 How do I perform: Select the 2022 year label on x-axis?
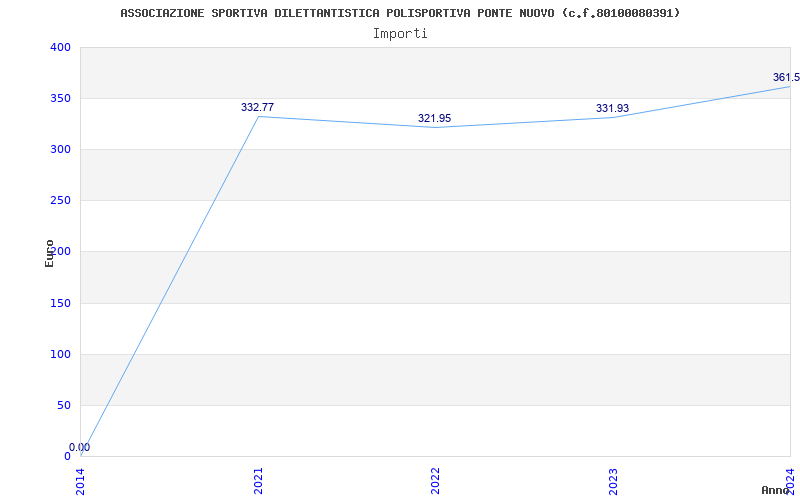(x=436, y=480)
